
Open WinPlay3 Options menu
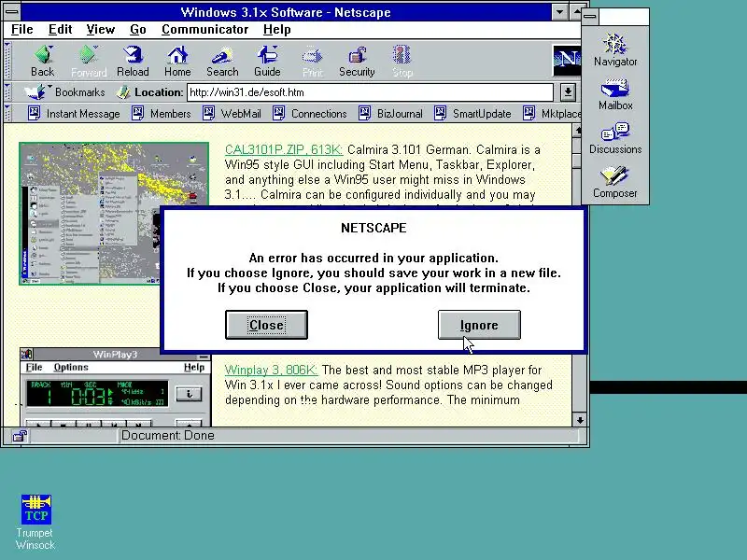click(71, 367)
